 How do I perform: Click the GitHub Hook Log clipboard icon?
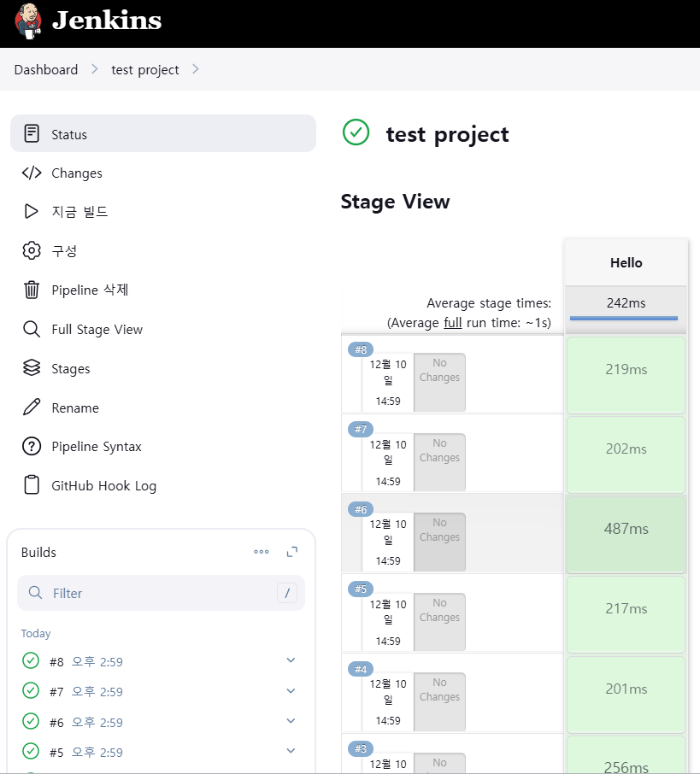point(32,486)
